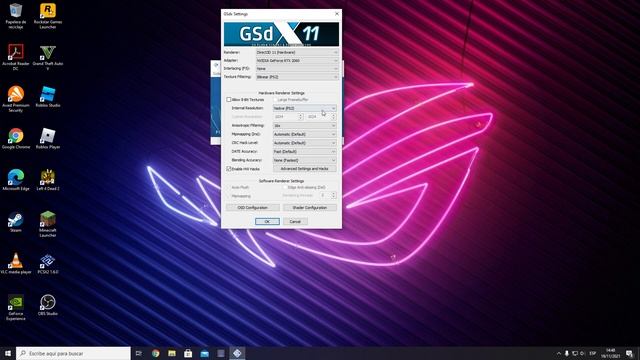The width and height of the screenshot is (640, 360).
Task: Open the Internal Resolution dropdown
Action: click(304, 108)
